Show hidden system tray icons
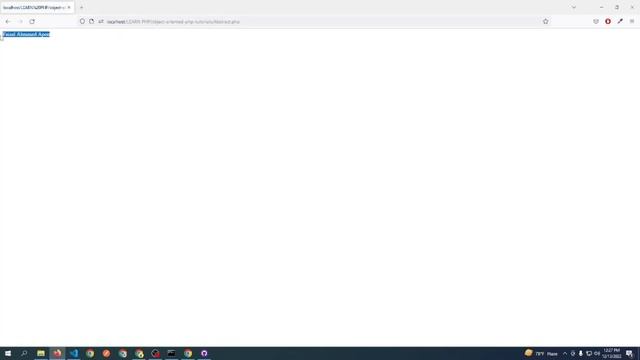The image size is (640, 360). (x=565, y=353)
